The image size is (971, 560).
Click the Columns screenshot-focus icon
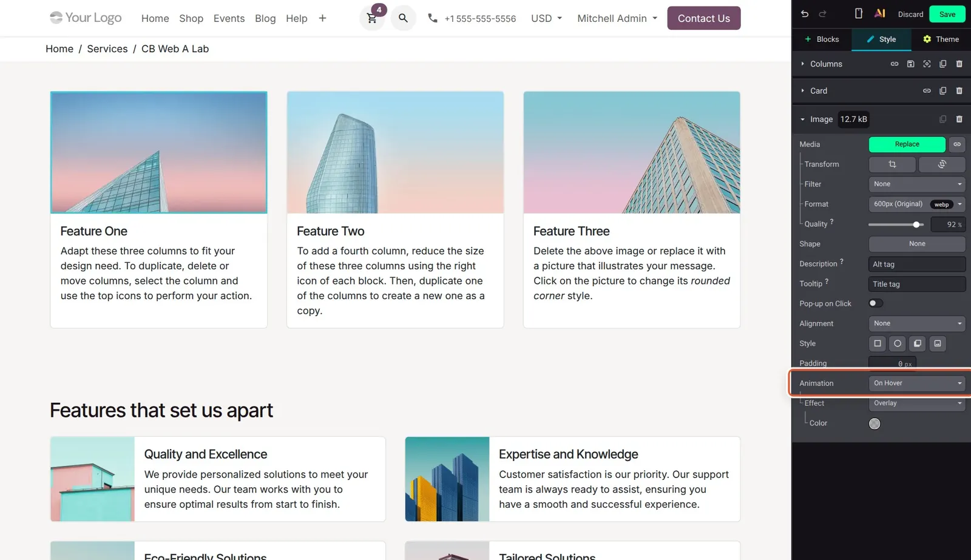(x=927, y=64)
